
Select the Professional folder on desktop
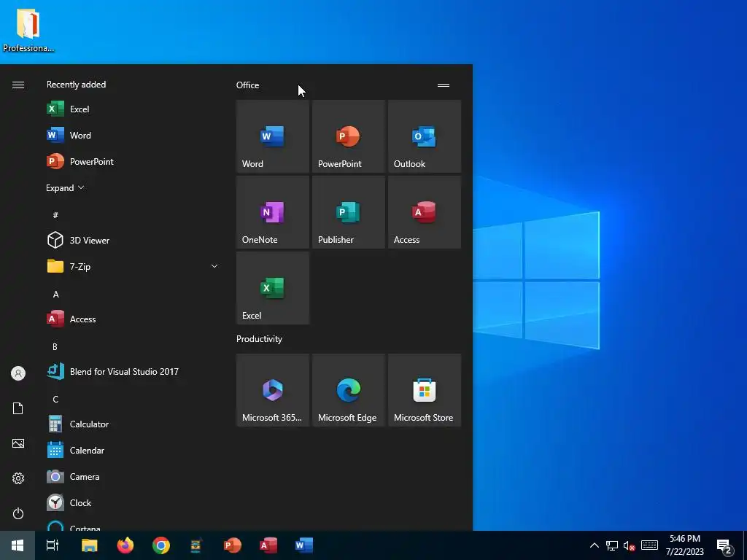(28, 31)
